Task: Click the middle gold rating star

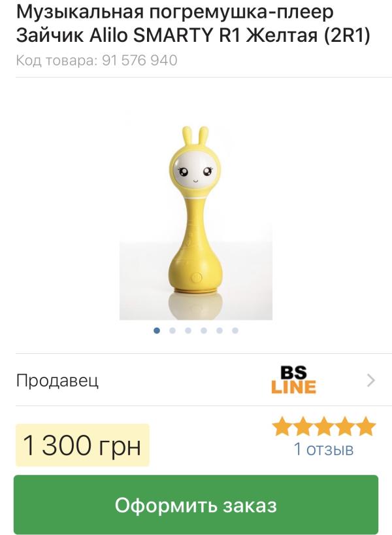Action: 323,426
